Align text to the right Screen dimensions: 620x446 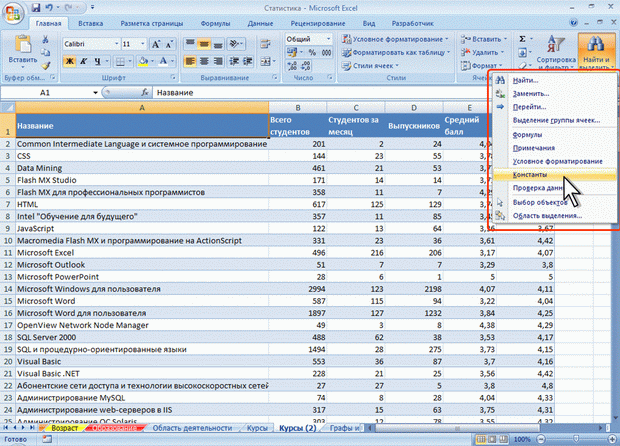tap(218, 61)
